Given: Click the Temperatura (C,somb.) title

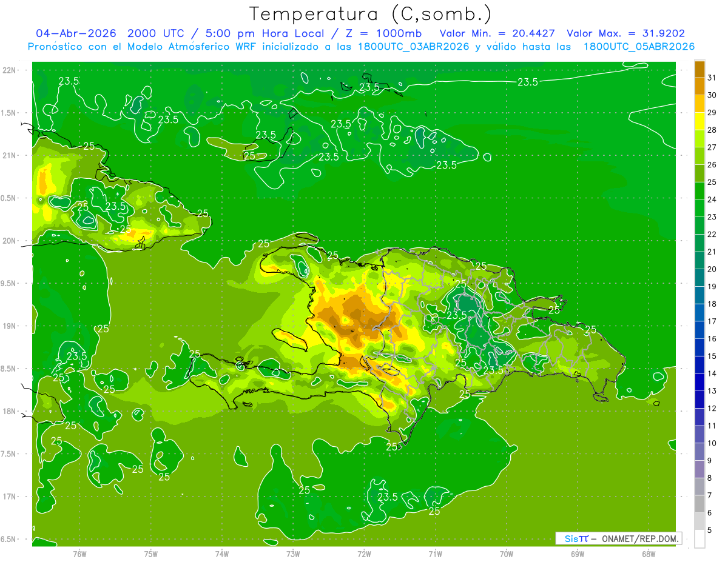Looking at the screenshot, I should click(x=371, y=14).
